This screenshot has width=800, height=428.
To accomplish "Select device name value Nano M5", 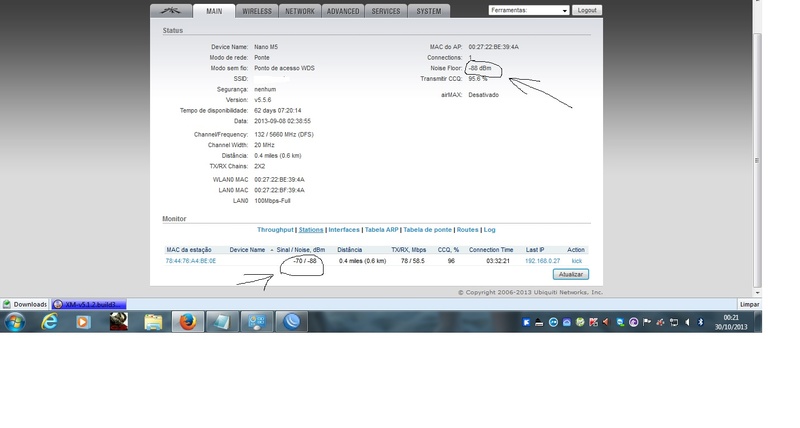I will (266, 47).
